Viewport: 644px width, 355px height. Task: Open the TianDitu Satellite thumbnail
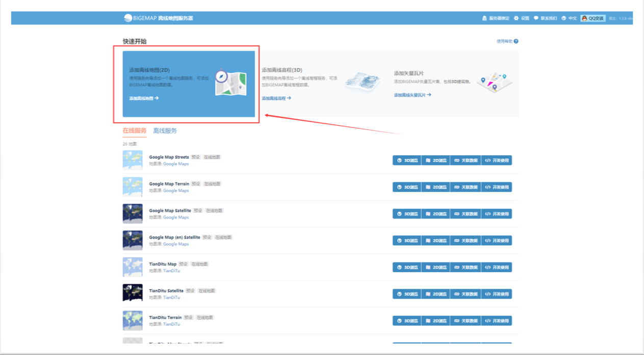pos(133,294)
